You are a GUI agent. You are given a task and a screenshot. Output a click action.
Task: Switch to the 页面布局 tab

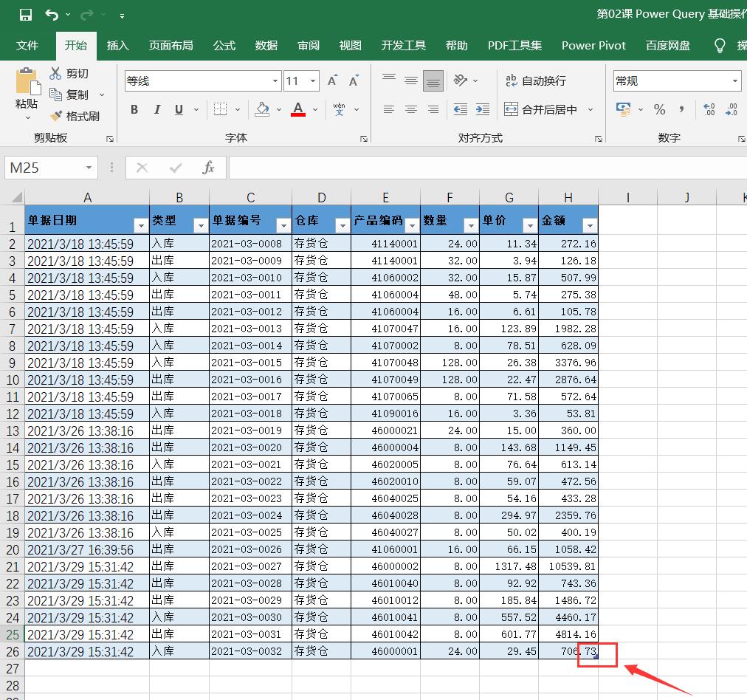171,46
